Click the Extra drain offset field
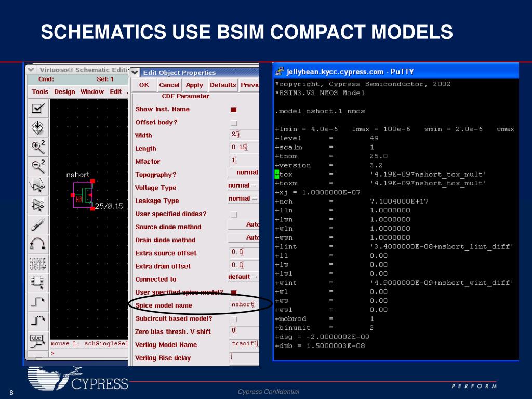The height and width of the screenshot is (399, 532). pyautogui.click(x=244, y=265)
